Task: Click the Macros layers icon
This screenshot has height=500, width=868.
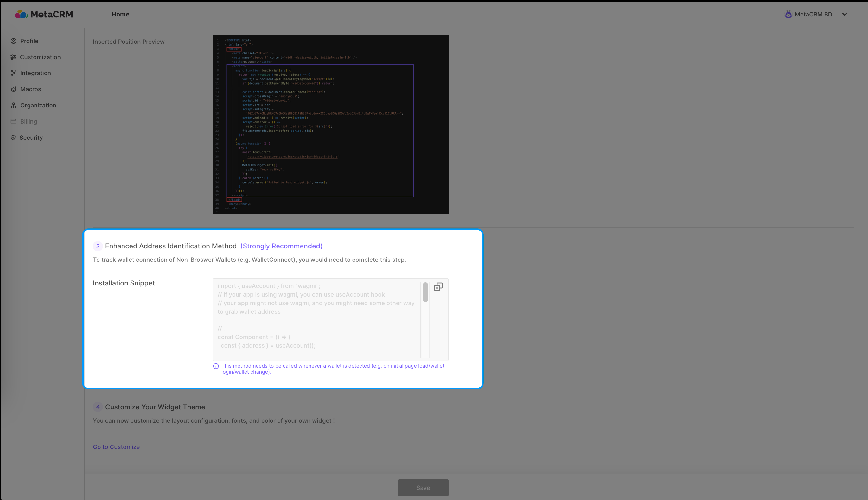Action: click(13, 89)
